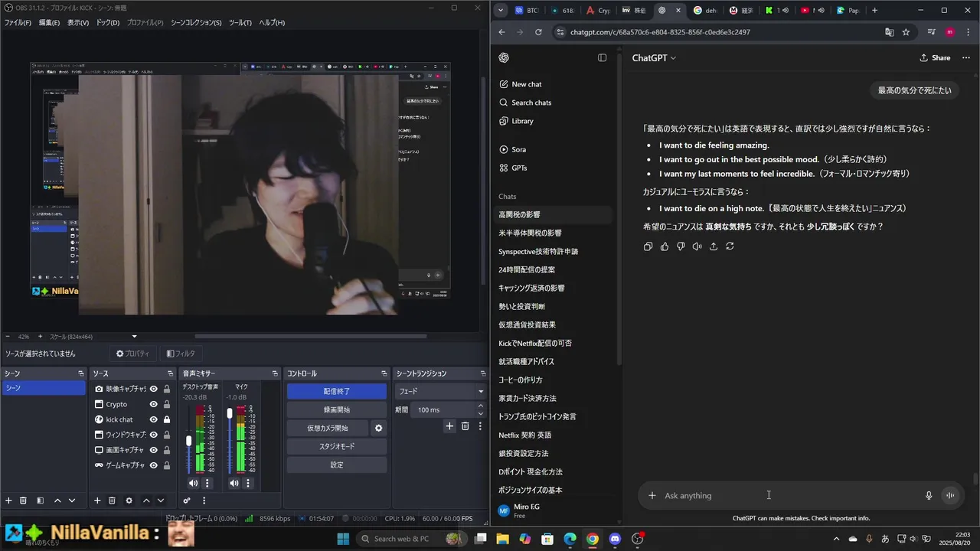Image resolution: width=980 pixels, height=551 pixels.
Task: Hide the 映像キャプチャ source
Action: pyautogui.click(x=154, y=389)
